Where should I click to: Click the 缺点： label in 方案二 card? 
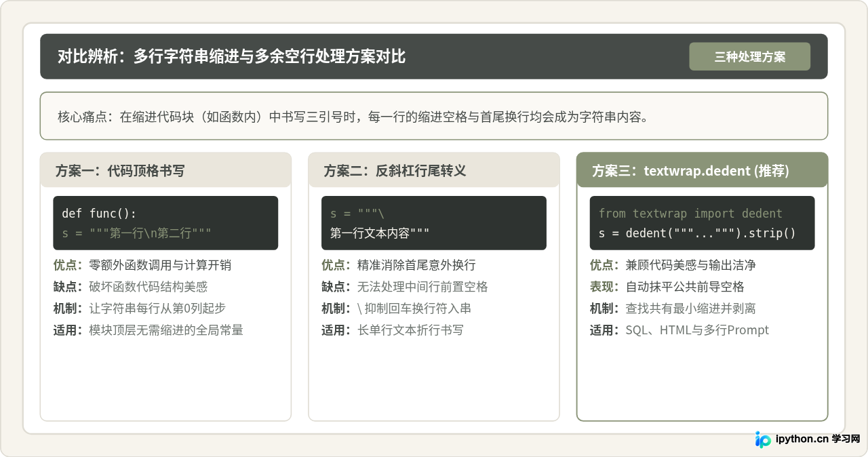click(336, 287)
